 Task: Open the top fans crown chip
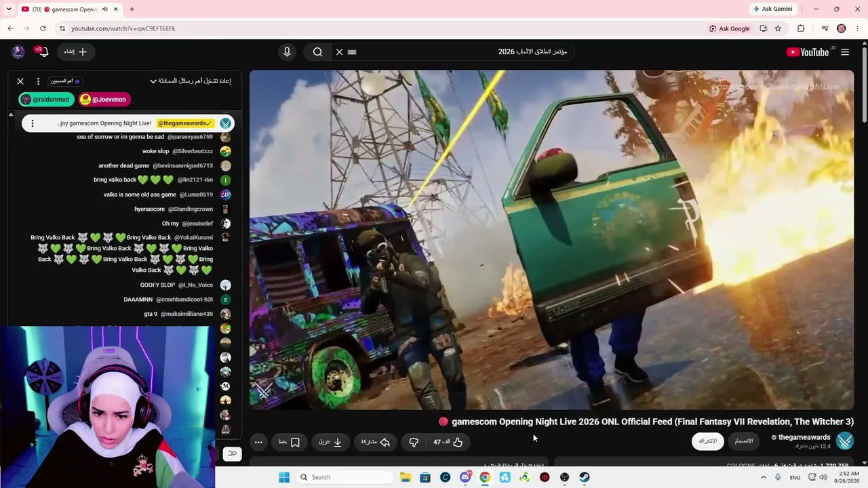click(66, 81)
